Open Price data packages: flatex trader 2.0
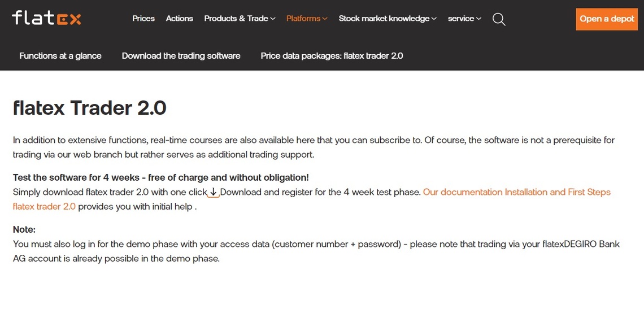 point(332,56)
